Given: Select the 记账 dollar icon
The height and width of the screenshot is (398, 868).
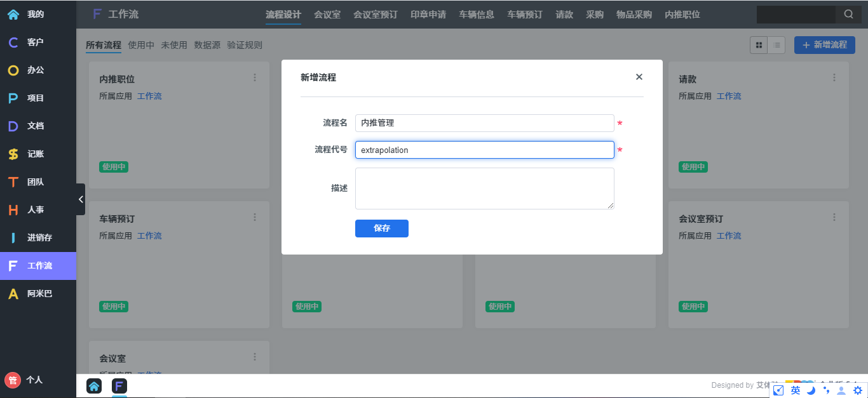Looking at the screenshot, I should pyautogui.click(x=13, y=154).
